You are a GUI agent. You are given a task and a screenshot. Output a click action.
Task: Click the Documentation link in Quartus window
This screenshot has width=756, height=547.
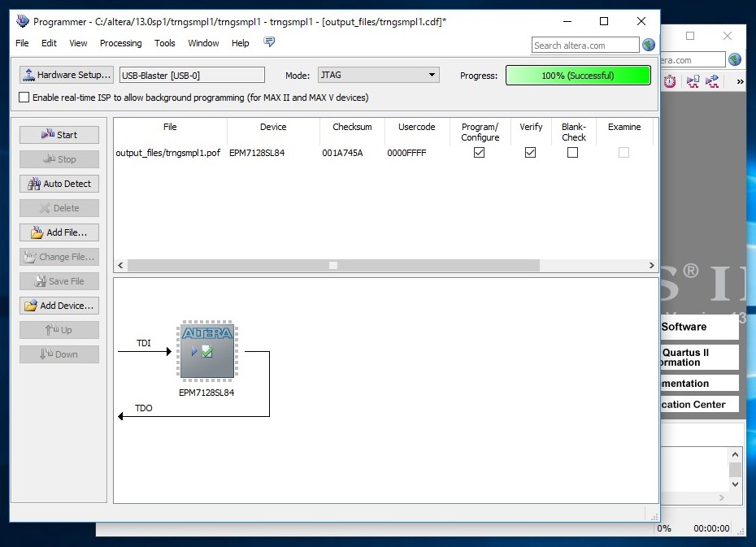[699, 383]
